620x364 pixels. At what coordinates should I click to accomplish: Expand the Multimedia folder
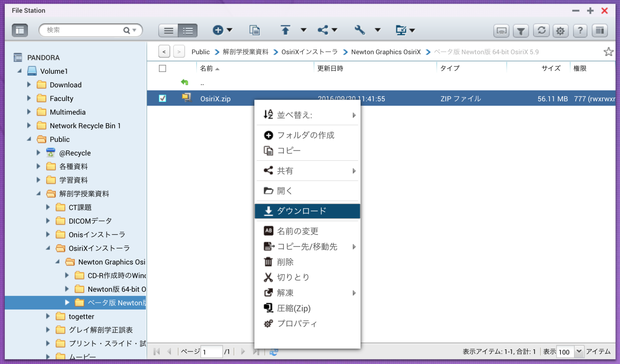click(29, 112)
